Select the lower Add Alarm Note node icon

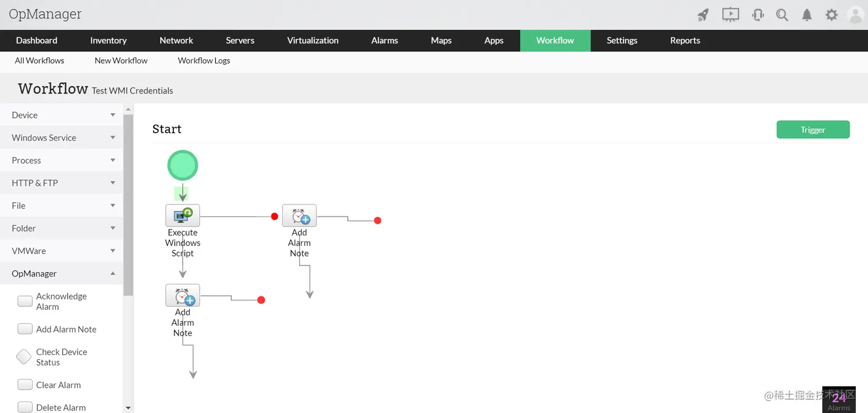183,295
